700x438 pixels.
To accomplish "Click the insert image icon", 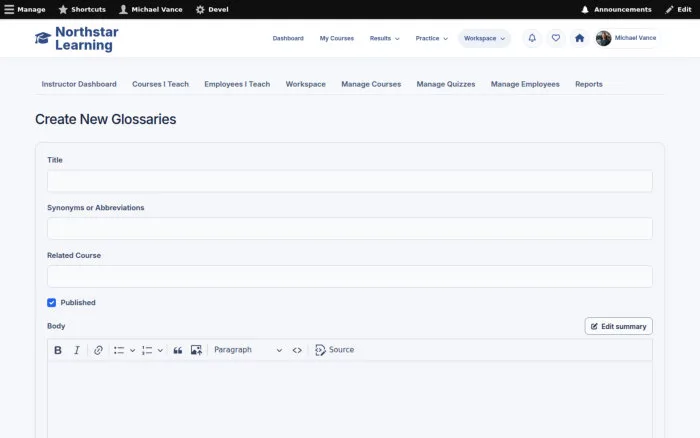I will [196, 350].
